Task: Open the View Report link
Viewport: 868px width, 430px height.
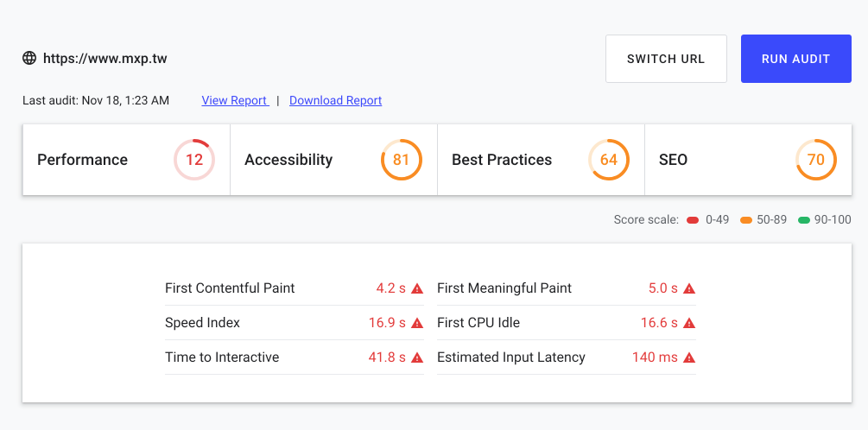Action: (x=235, y=101)
